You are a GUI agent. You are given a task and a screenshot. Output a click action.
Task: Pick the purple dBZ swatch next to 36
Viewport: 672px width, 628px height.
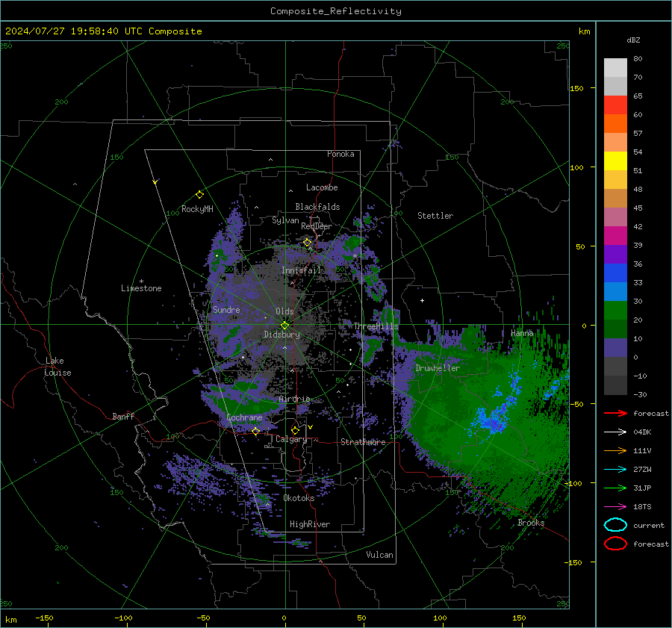coord(615,254)
